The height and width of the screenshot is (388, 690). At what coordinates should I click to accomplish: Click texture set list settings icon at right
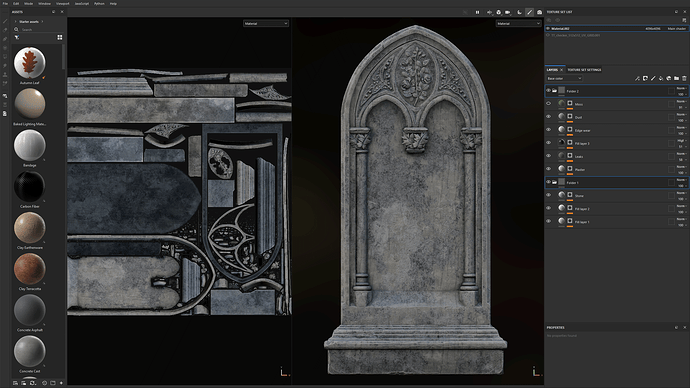684,20
